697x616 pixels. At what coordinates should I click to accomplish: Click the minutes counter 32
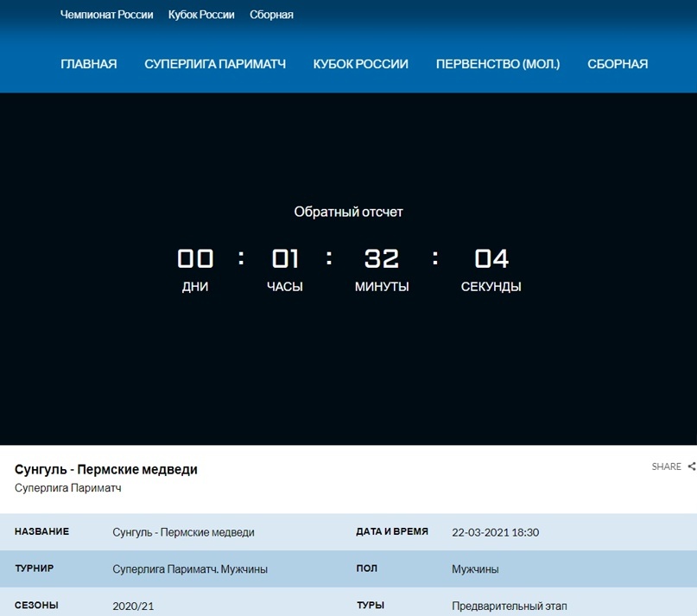tap(382, 258)
